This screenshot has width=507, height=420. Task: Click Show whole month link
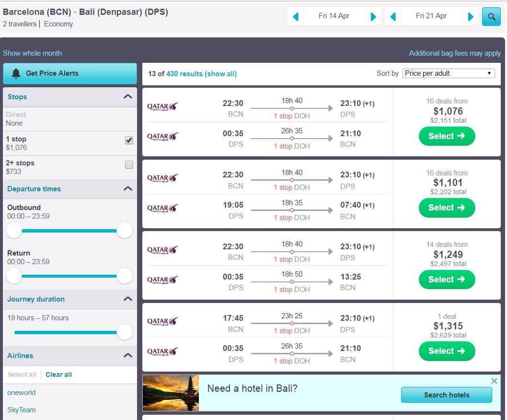tap(32, 53)
